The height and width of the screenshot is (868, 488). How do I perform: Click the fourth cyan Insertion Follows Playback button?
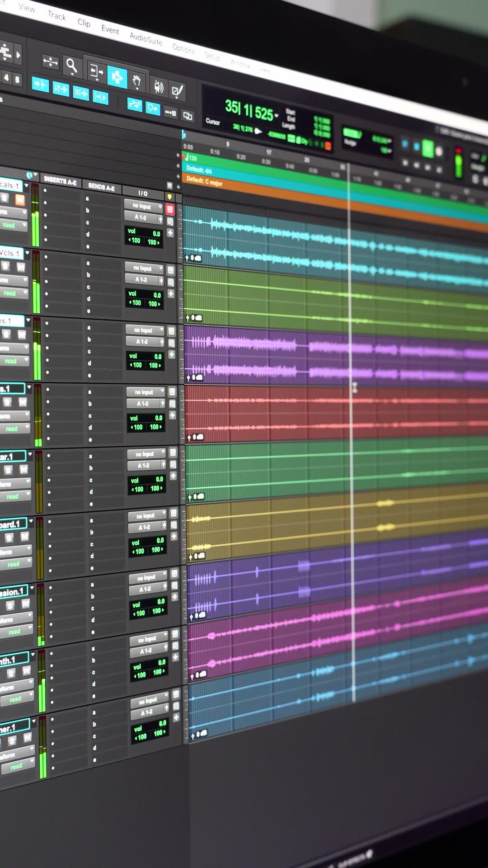pos(100,97)
